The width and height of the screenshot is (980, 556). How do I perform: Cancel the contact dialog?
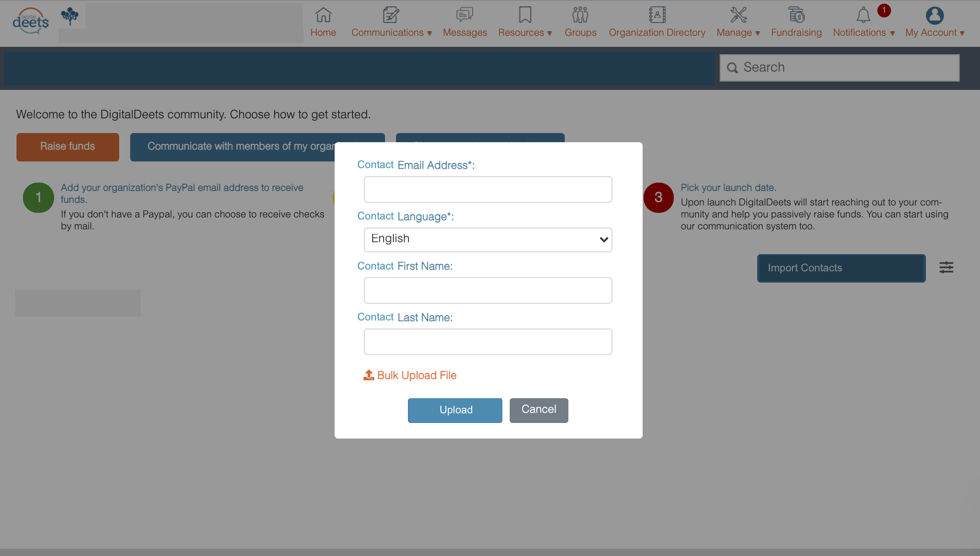point(539,410)
